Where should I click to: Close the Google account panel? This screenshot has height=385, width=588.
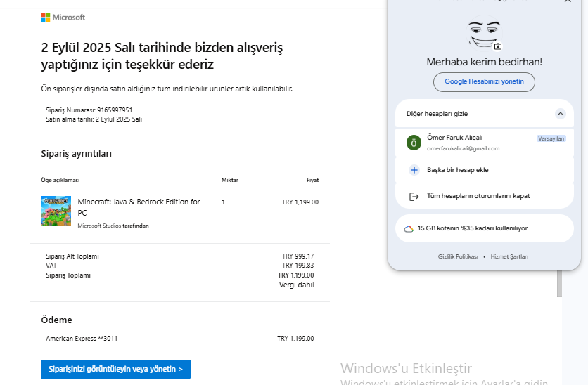pyautogui.click(x=568, y=1)
